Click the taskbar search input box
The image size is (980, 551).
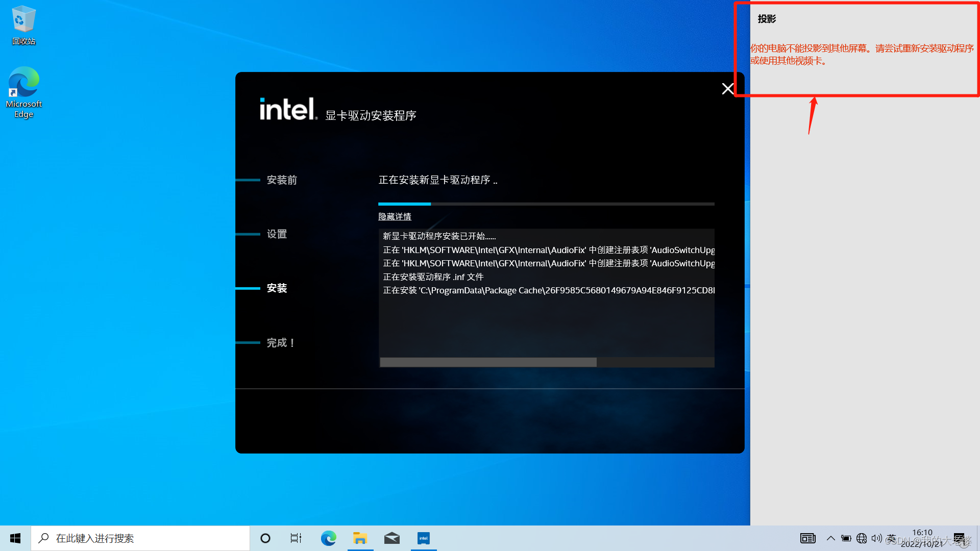[140, 538]
